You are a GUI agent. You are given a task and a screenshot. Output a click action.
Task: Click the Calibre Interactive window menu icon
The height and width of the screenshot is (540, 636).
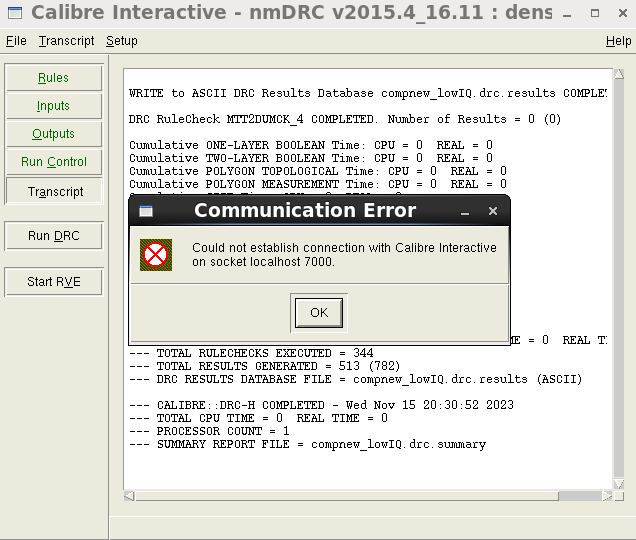(15, 13)
